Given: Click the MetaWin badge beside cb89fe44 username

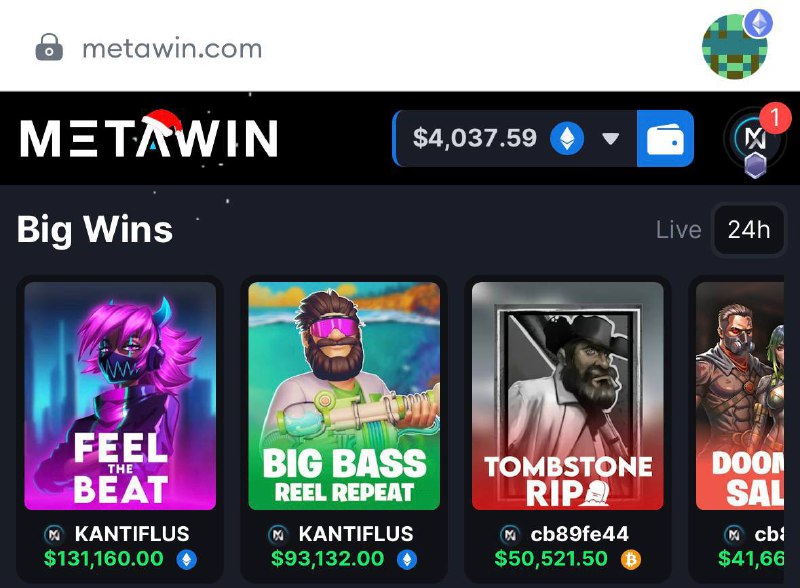Looking at the screenshot, I should 510,534.
